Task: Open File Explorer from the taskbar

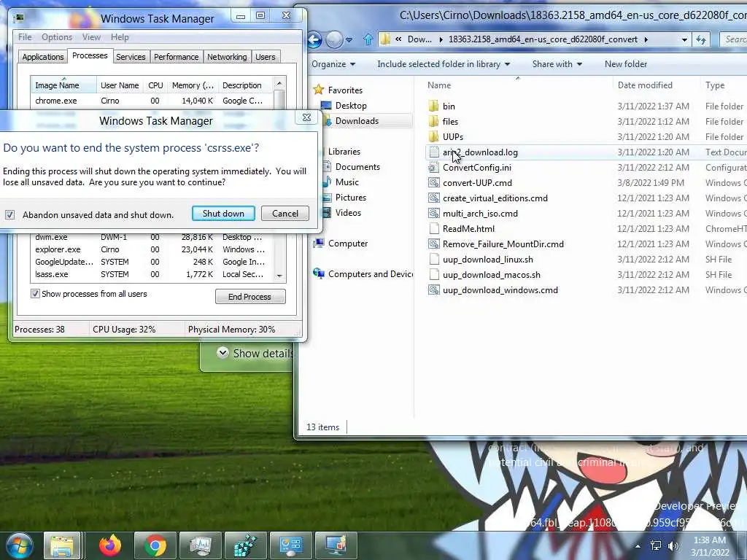Action: click(62, 545)
